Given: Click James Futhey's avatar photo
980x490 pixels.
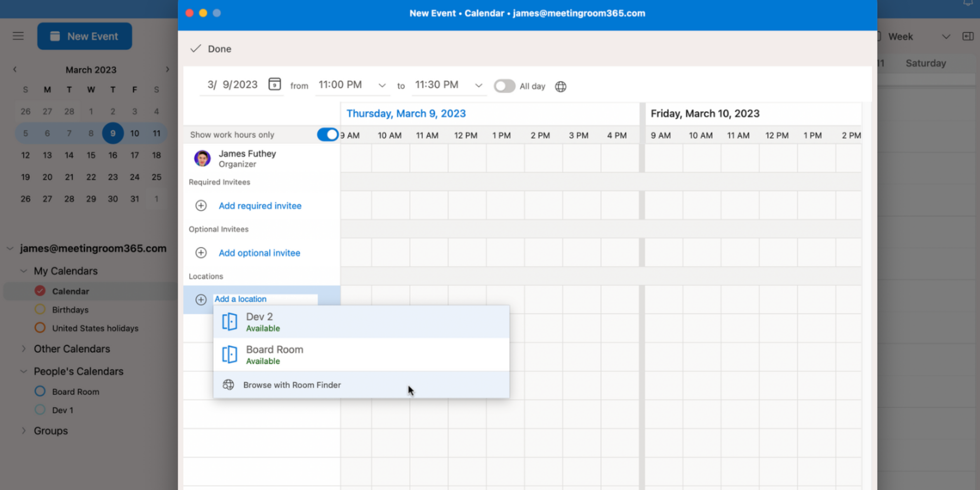Looking at the screenshot, I should pos(202,159).
